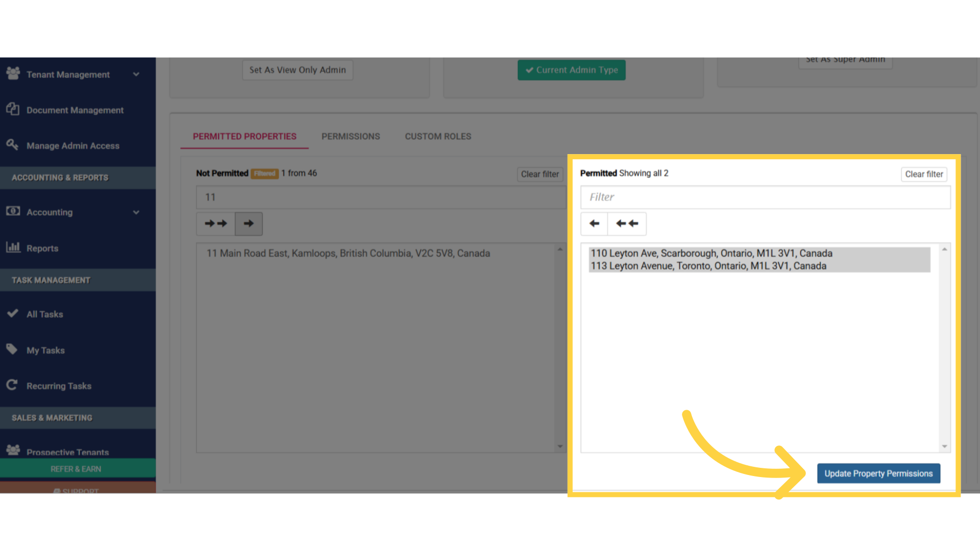The height and width of the screenshot is (551, 980).
Task: Click the double left arrow to remove all
Action: tap(627, 223)
